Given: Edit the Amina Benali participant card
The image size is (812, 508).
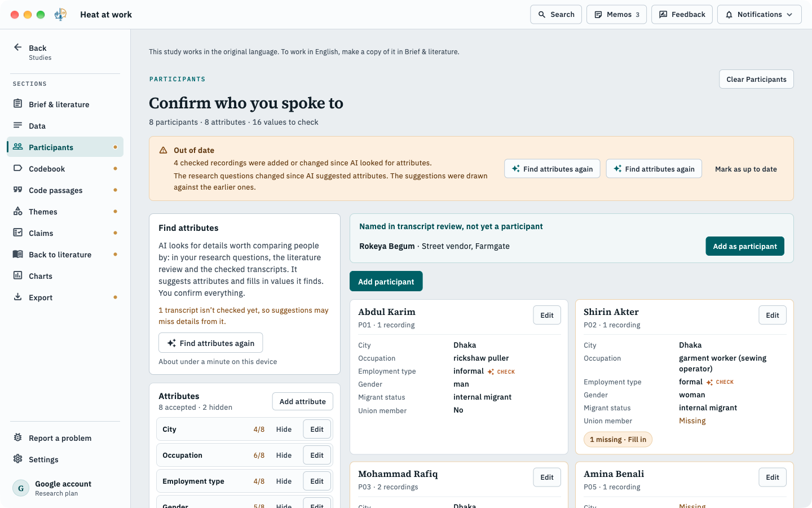Looking at the screenshot, I should coord(772,478).
